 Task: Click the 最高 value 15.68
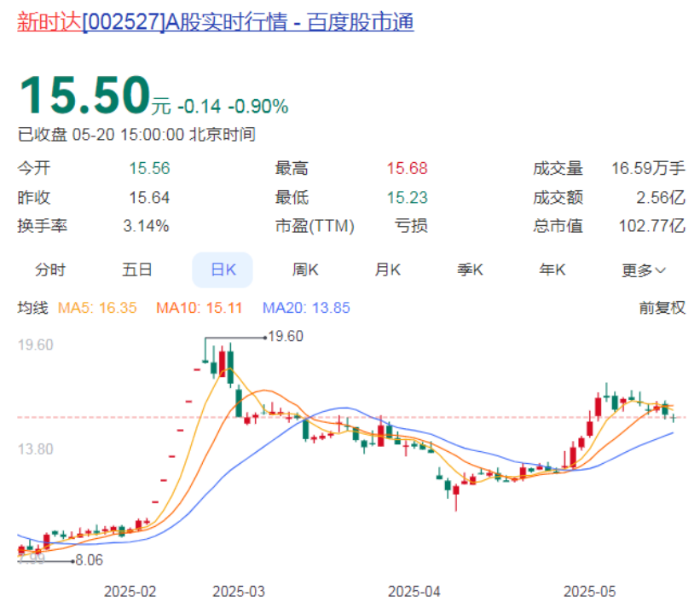coord(408,168)
